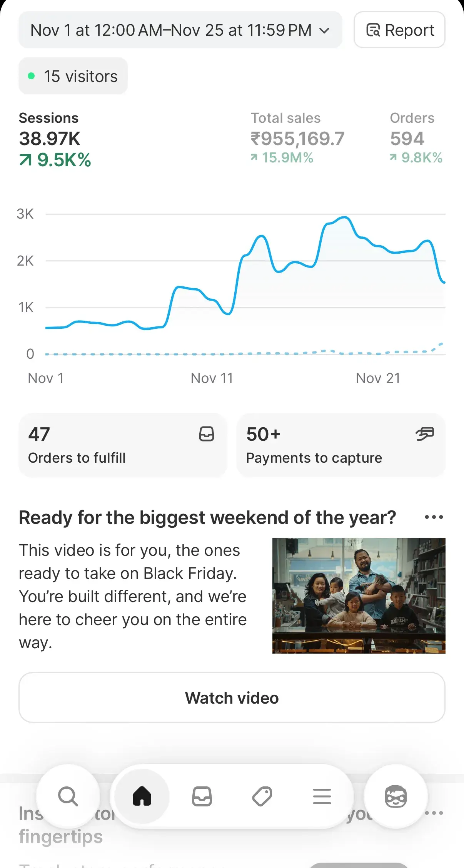Open the store avatar profile icon
464x868 pixels.
point(396,796)
